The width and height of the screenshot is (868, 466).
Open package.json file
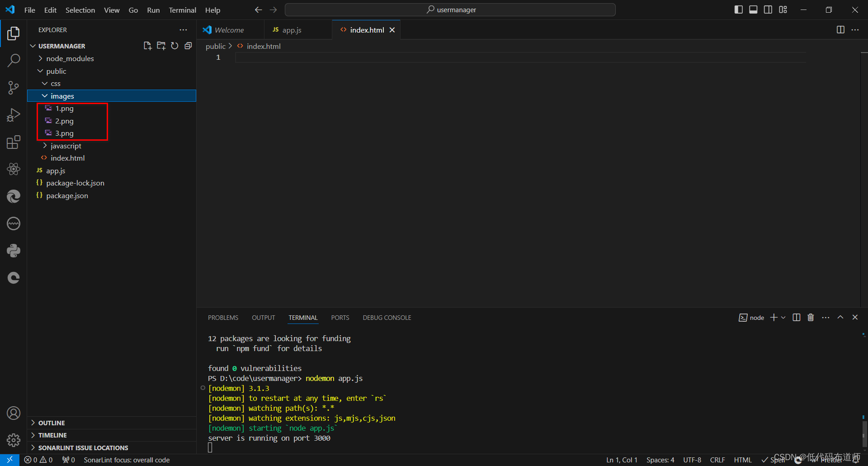coord(67,195)
